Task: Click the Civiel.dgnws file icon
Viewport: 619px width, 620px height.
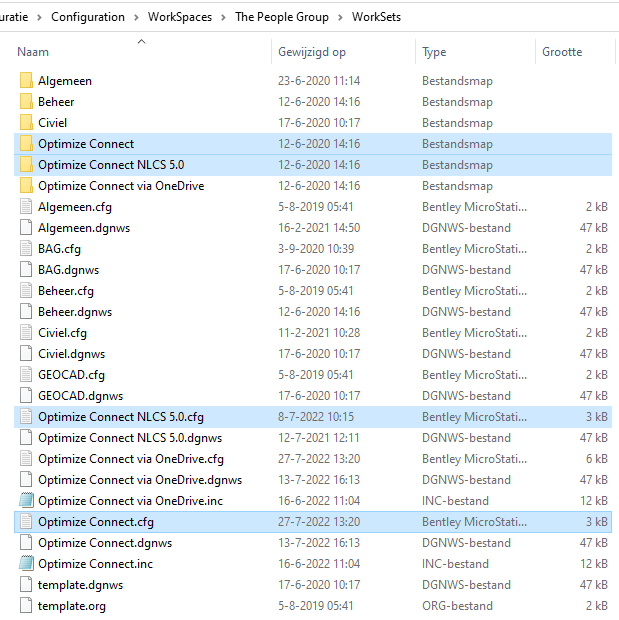Action: (x=26, y=353)
